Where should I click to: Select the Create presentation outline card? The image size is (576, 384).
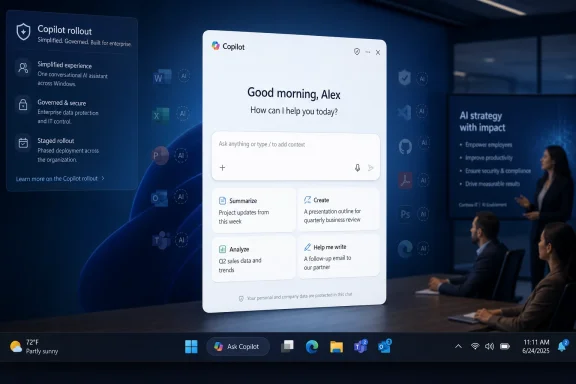[338, 209]
